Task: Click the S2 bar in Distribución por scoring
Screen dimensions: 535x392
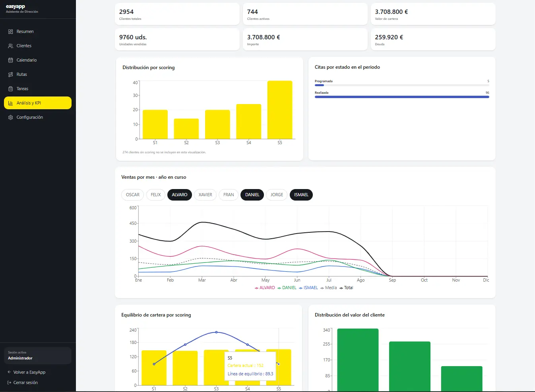Action: point(186,129)
